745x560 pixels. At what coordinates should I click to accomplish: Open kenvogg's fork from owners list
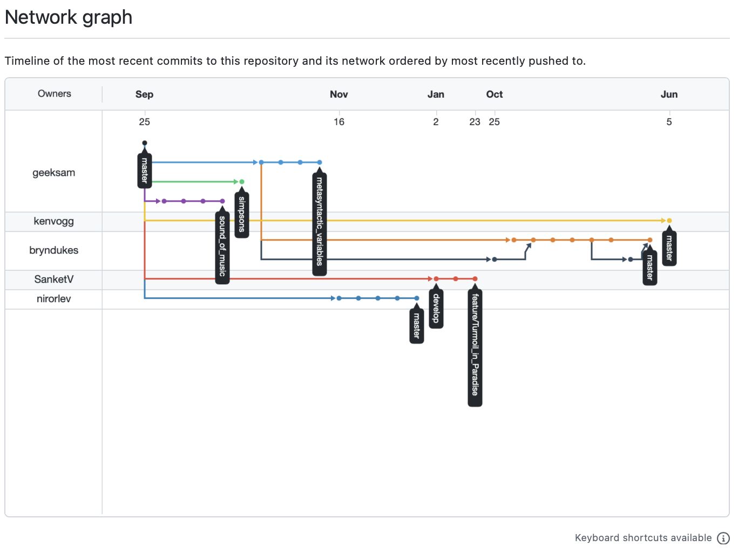[53, 221]
